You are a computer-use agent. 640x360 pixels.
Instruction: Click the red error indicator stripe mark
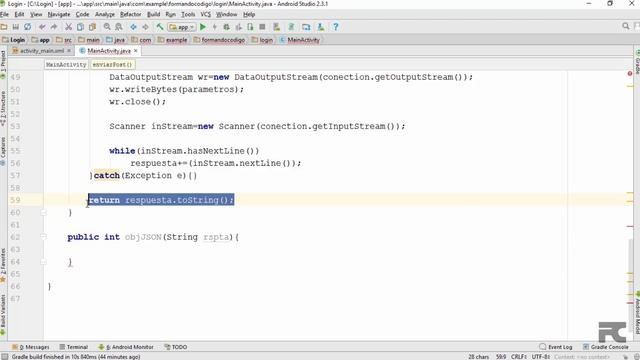coord(630,73)
